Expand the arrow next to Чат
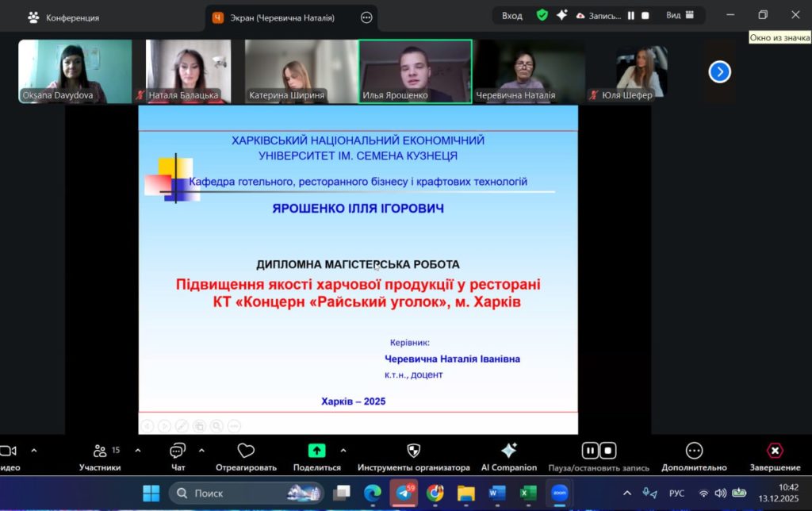The width and height of the screenshot is (812, 511). point(201,450)
